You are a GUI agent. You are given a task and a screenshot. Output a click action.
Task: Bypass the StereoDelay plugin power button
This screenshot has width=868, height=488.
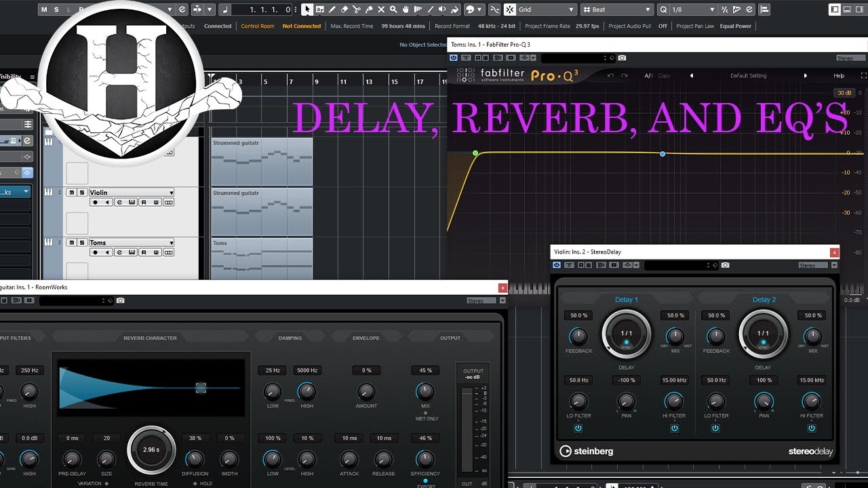[x=557, y=265]
